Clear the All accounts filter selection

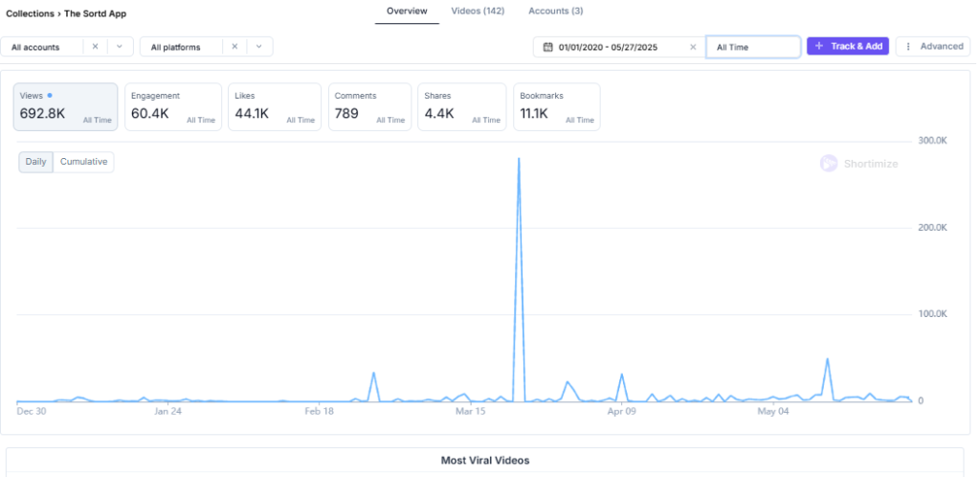click(x=95, y=46)
